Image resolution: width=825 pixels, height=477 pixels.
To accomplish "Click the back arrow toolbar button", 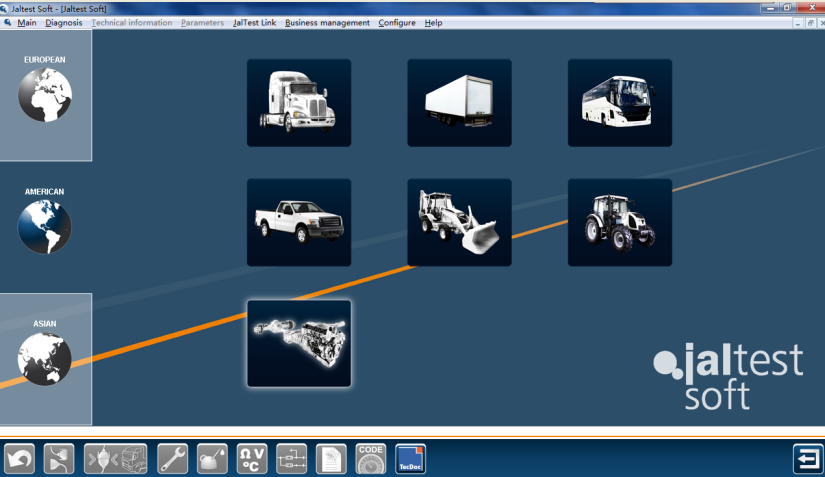I will (19, 459).
